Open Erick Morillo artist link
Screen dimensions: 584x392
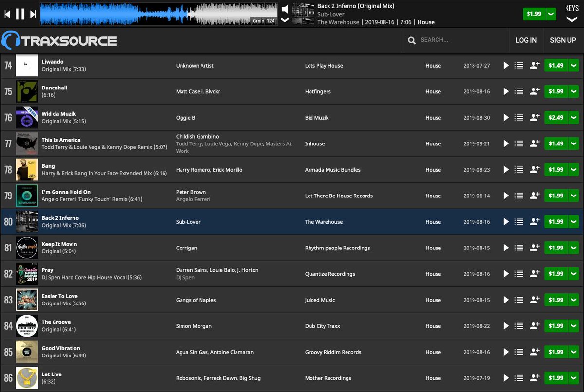[227, 170]
